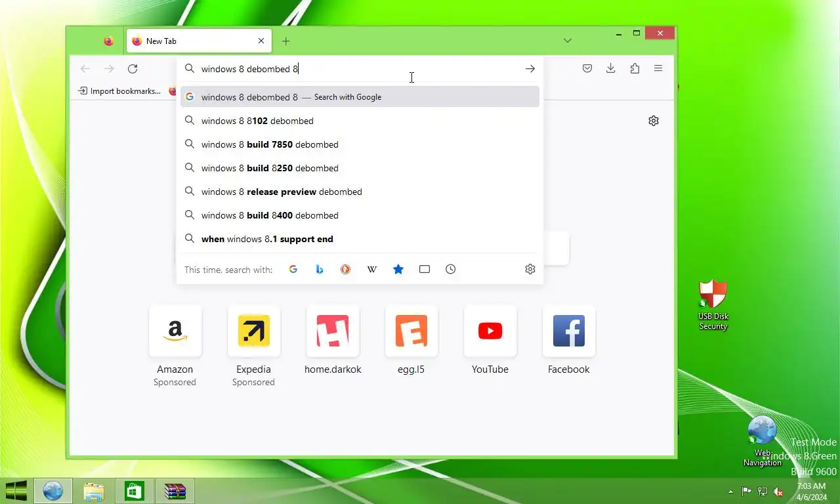Open the Windows Start button
This screenshot has height=504, width=840.
coord(16,491)
